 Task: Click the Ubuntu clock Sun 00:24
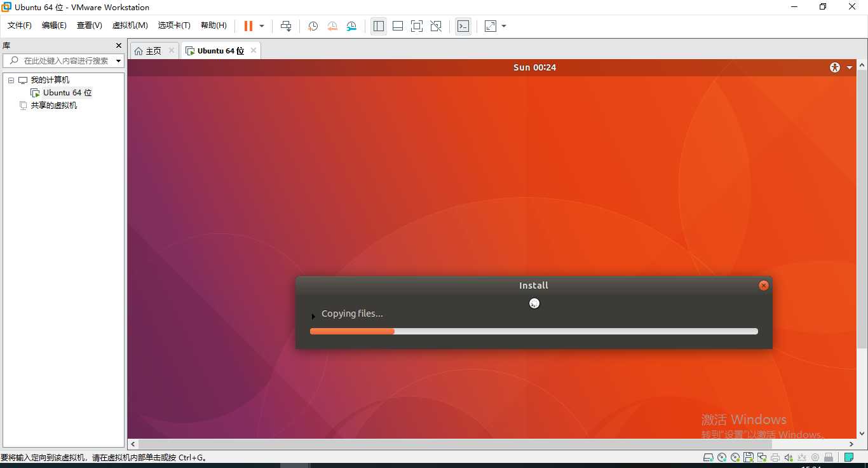(x=534, y=67)
